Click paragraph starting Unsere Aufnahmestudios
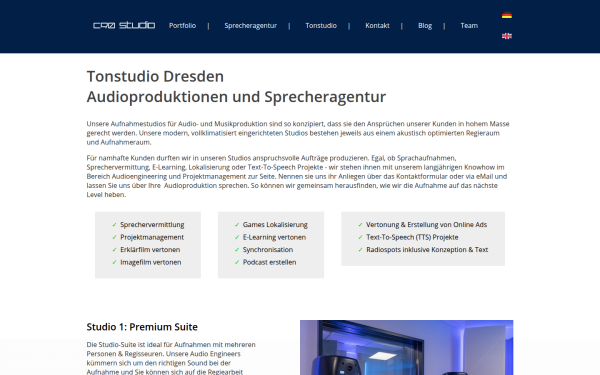 [298, 133]
